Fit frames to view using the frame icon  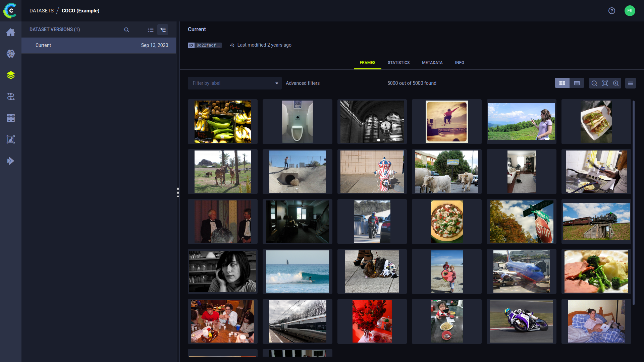tap(605, 83)
